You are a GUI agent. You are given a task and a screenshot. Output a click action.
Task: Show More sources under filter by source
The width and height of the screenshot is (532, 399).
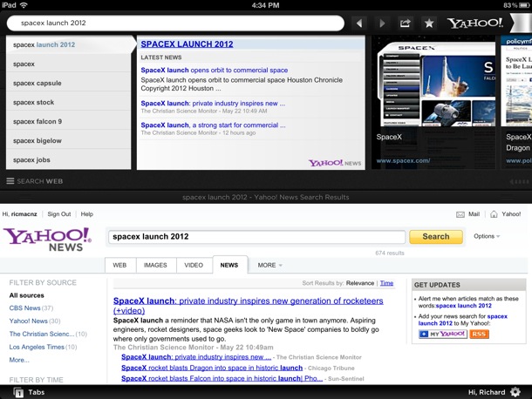[x=19, y=360]
